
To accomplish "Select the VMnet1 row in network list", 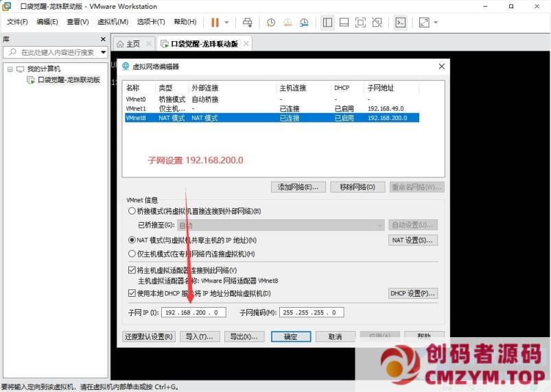I will [x=272, y=108].
